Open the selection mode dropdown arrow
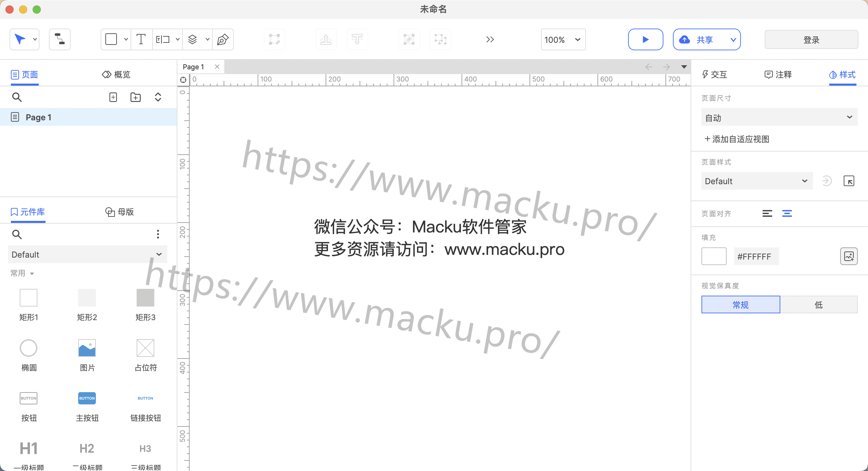Viewport: 868px width, 471px height. (35, 39)
